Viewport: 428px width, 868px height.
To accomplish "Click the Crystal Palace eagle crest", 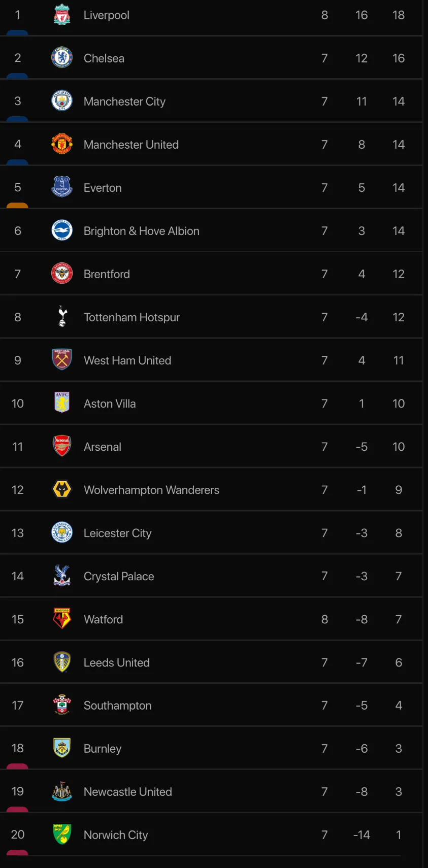I will (x=62, y=576).
